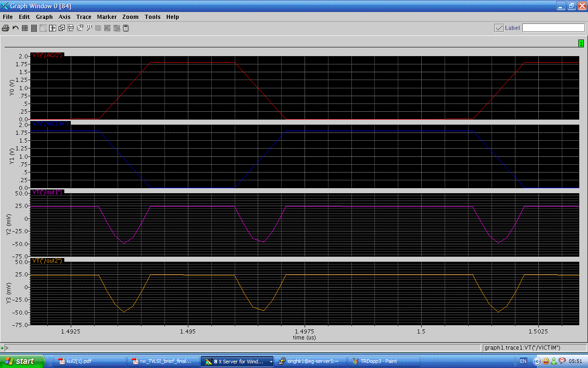Viewport: 588px width, 368px height.
Task: Switch to rw_TVLSI_brief_final taskbar window
Action: 164,362
